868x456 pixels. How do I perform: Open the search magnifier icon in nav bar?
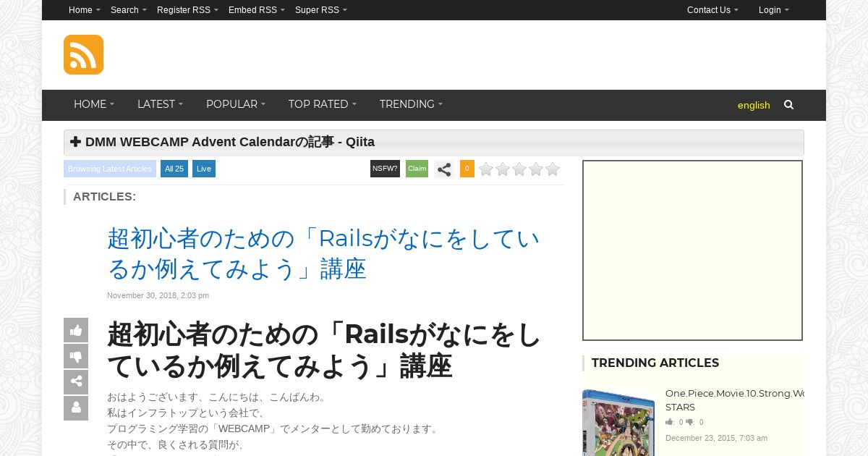click(788, 105)
